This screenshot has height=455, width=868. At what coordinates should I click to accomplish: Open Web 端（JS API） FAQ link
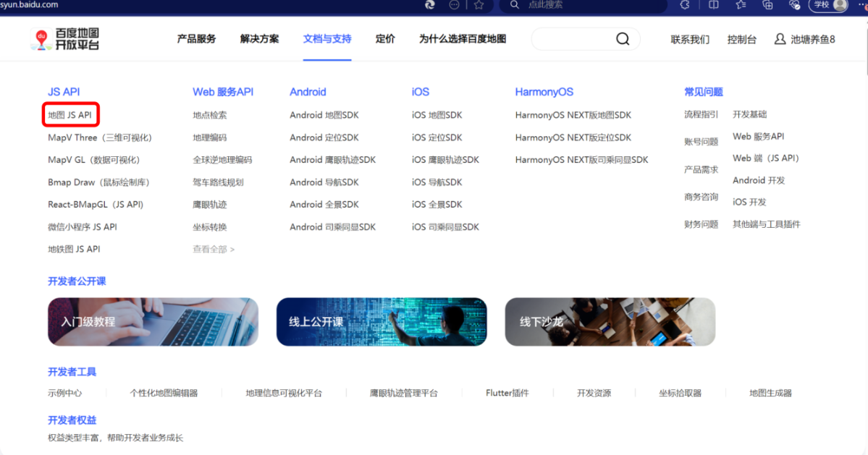(766, 158)
